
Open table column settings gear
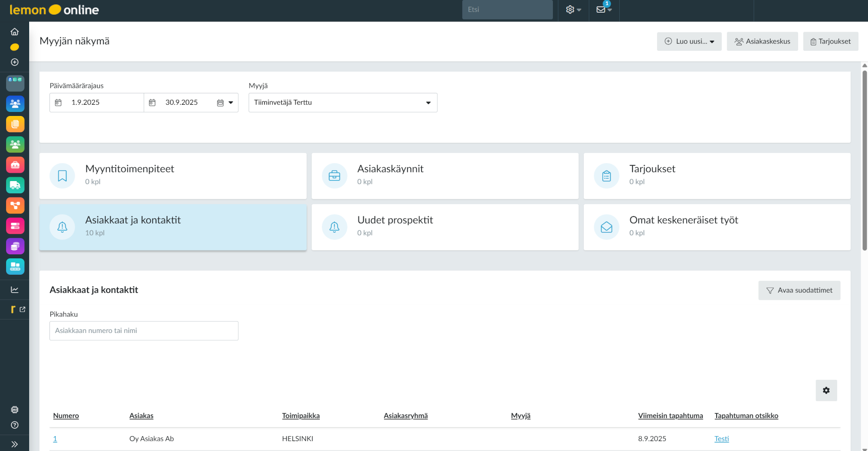point(826,390)
